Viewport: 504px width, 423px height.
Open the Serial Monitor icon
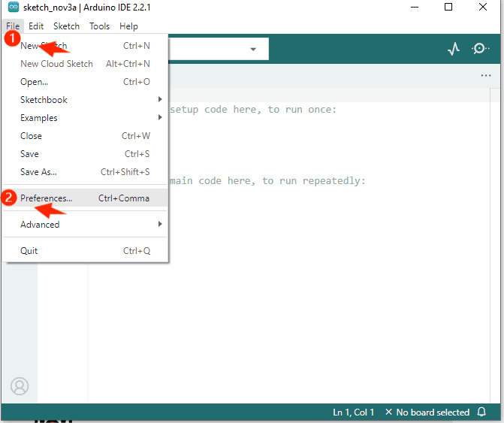click(x=480, y=49)
